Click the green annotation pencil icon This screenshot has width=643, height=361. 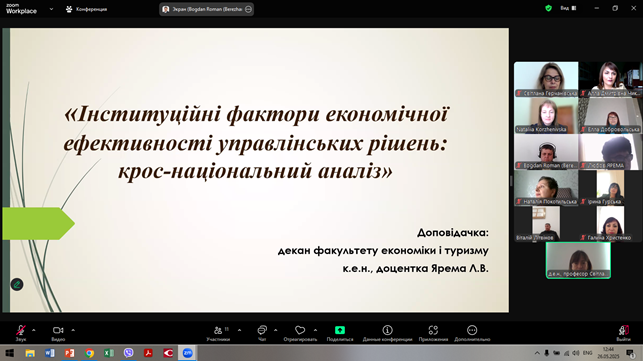(x=17, y=284)
